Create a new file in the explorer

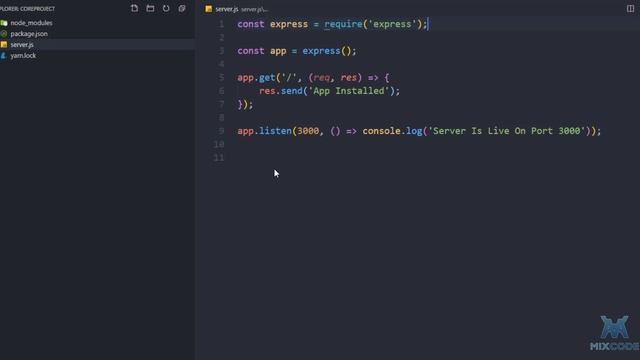point(134,8)
